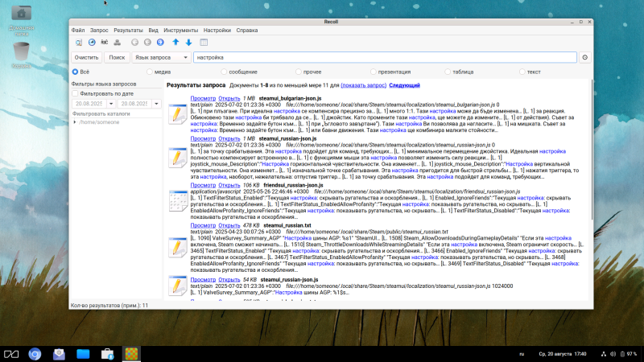
Task: Open the term explorer abc icon
Action: (x=105, y=42)
